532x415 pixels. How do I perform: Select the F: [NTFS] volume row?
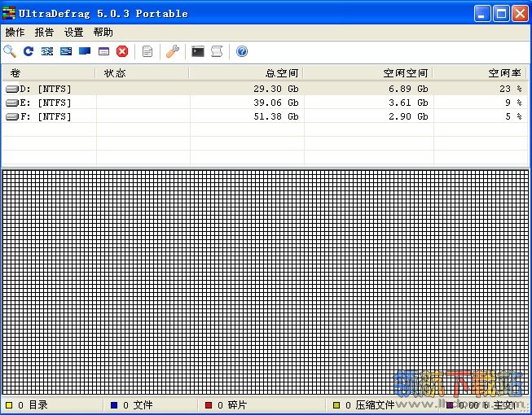coord(265,116)
